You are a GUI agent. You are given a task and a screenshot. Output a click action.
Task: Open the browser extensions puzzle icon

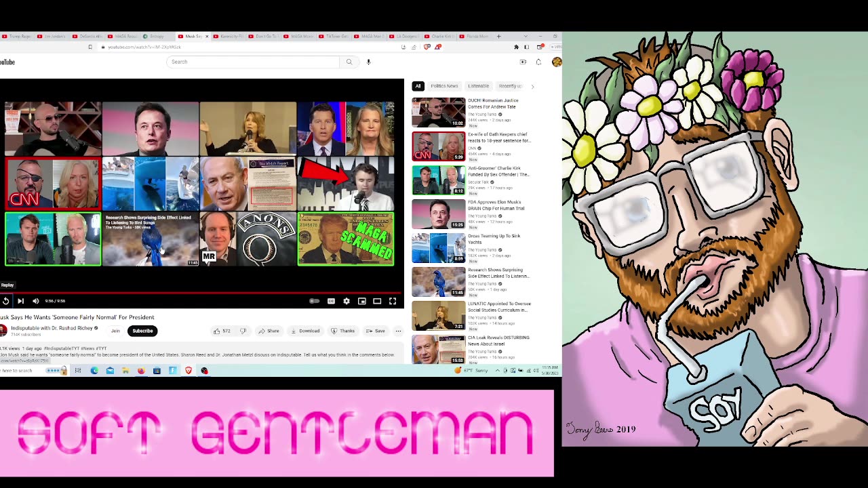coord(516,47)
